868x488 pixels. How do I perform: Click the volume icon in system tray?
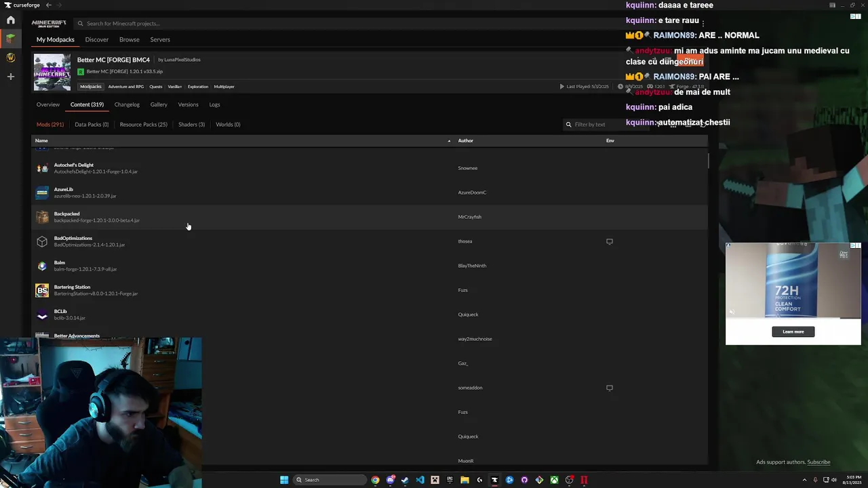click(833, 480)
